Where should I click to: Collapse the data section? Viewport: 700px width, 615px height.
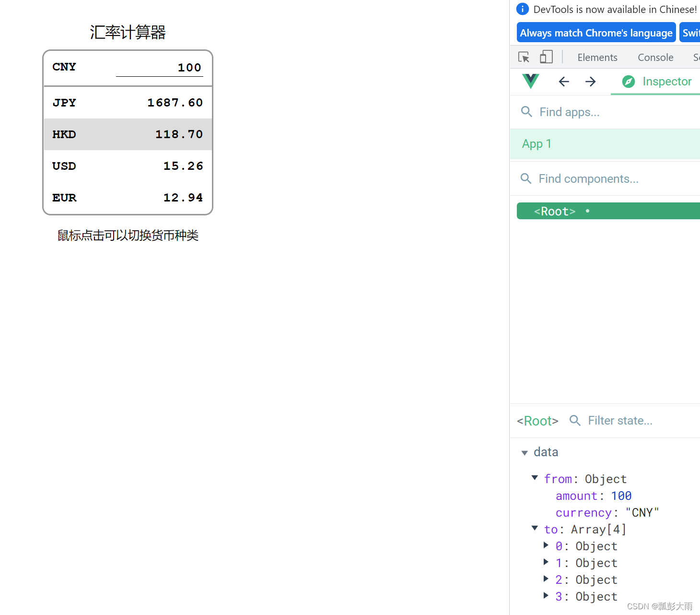point(525,452)
